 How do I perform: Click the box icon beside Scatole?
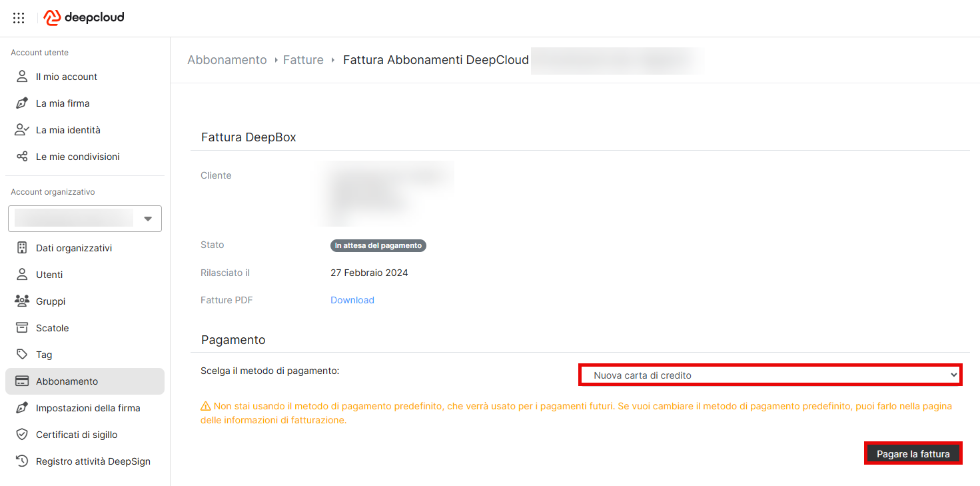click(22, 328)
